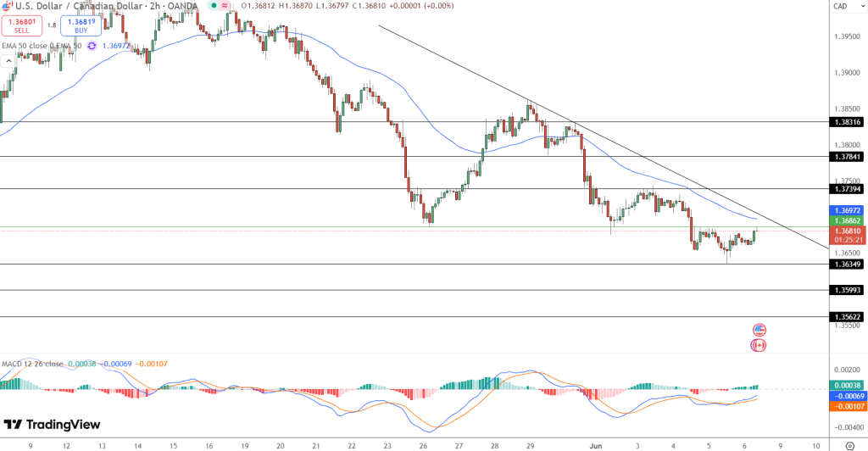868x451 pixels.
Task: Click the 1.8 spread value
Action: 52,25
